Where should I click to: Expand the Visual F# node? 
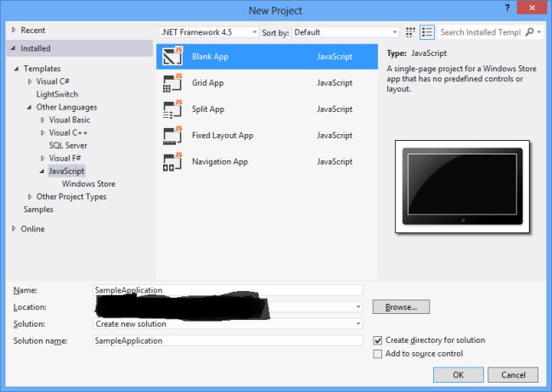[x=42, y=159]
